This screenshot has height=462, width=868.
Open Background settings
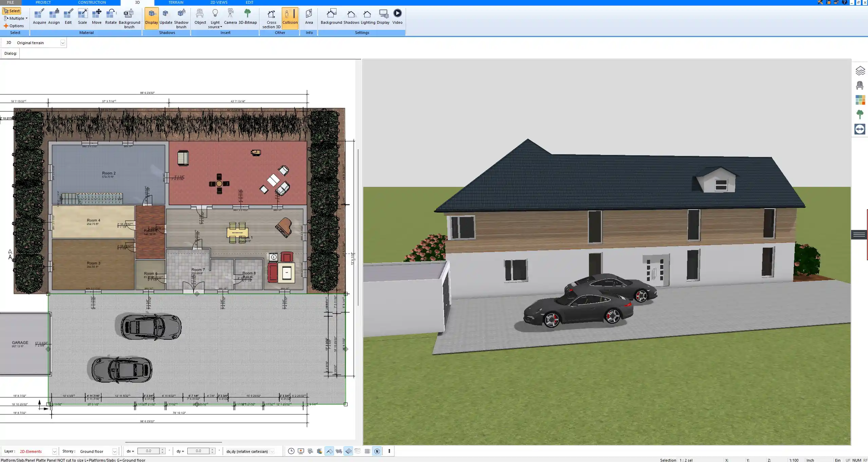(x=331, y=17)
